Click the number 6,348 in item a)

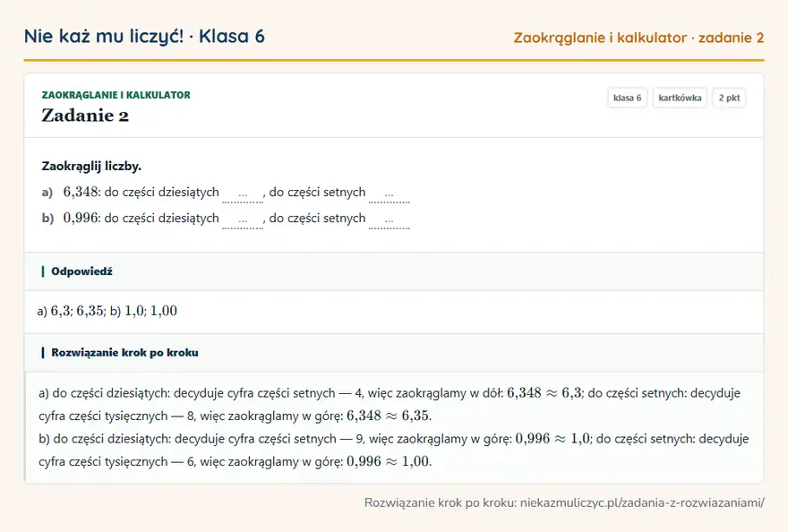(81, 192)
